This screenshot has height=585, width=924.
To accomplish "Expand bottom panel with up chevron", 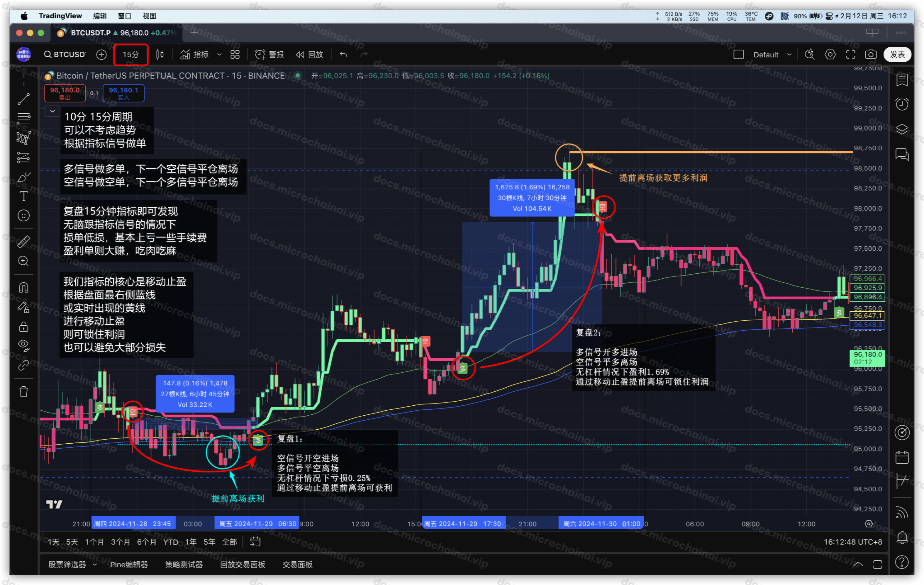I will click(858, 564).
